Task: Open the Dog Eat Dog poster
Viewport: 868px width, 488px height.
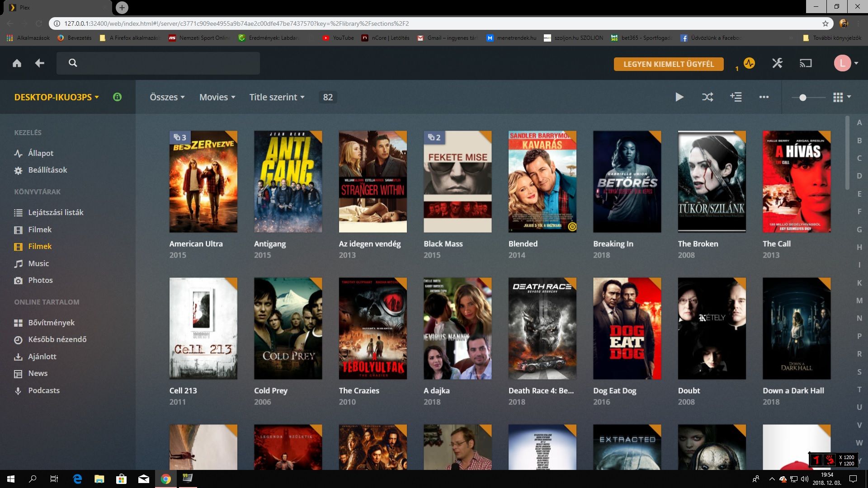Action: (627, 328)
